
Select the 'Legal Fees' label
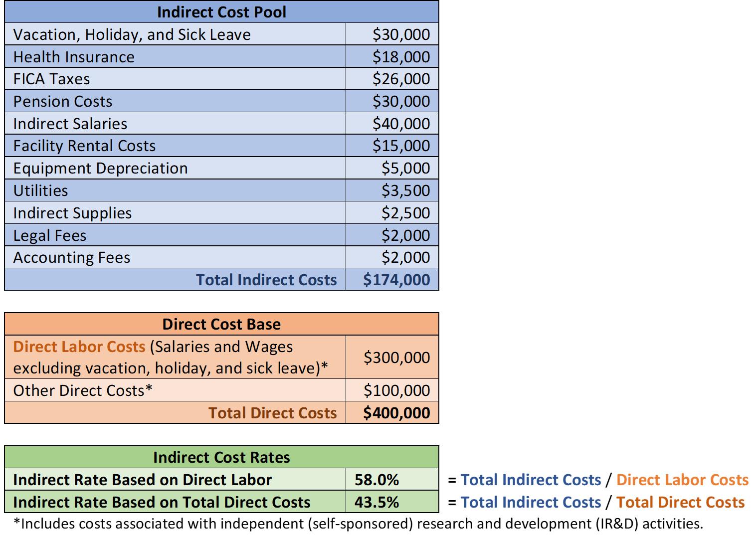pyautogui.click(x=175, y=235)
